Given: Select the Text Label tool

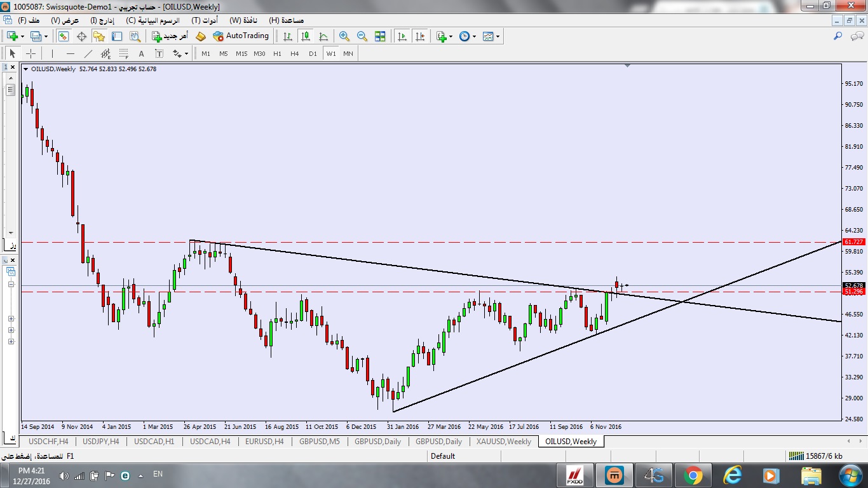Looking at the screenshot, I should tap(159, 53).
